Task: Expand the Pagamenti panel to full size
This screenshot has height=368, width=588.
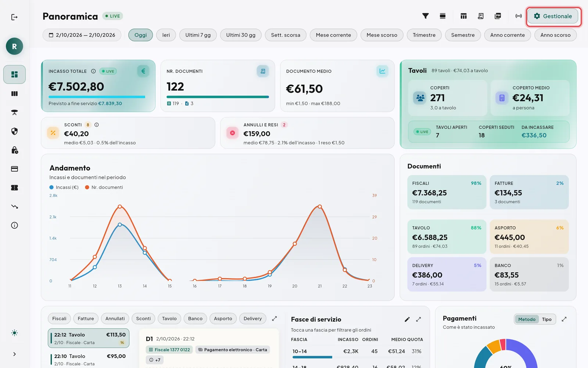Action: coord(564,319)
